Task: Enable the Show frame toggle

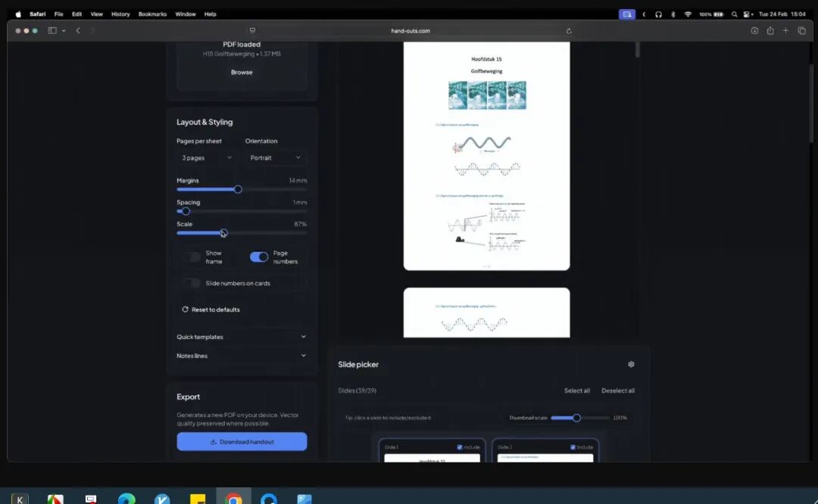Action: [x=192, y=257]
